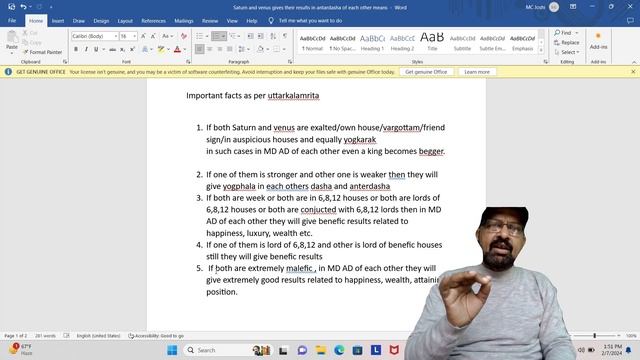The image size is (640, 360).
Task: Toggle Show/Hide paragraph marks
Action: coord(285,36)
